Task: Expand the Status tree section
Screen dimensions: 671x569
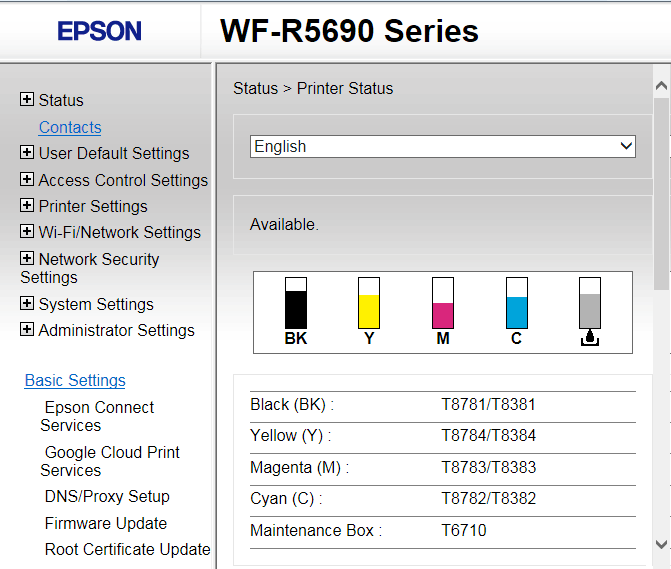Action: pos(27,99)
